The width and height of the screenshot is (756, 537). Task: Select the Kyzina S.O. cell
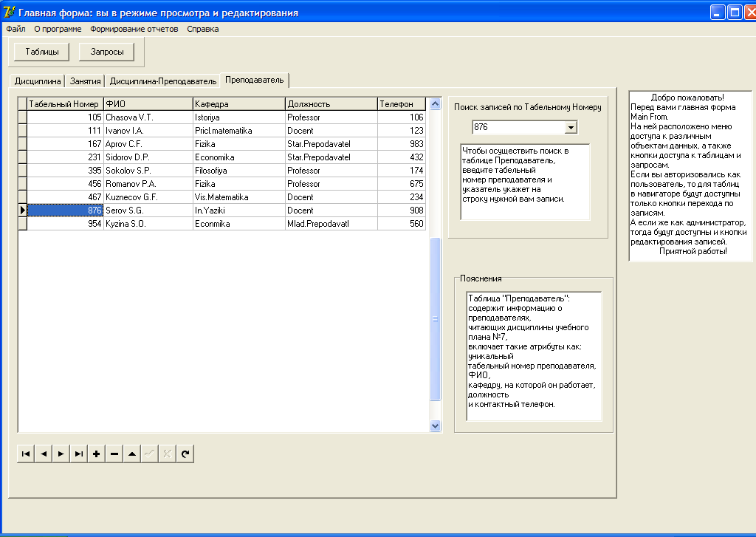pos(148,224)
